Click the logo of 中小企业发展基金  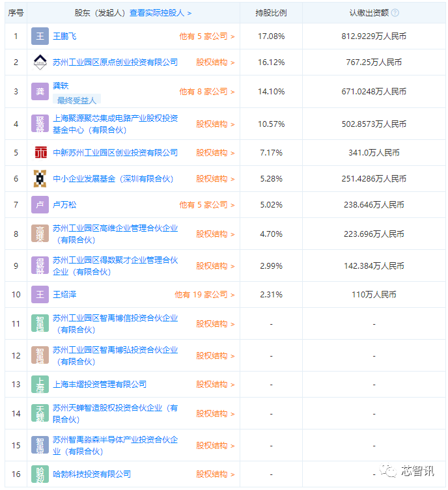[40, 178]
